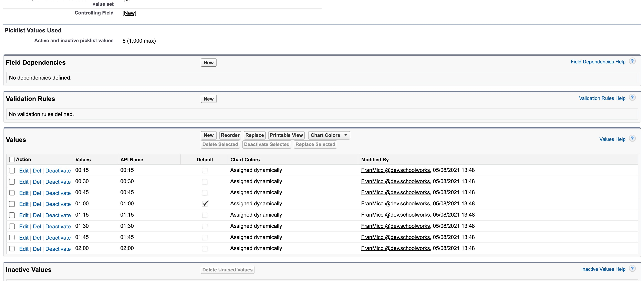
Task: Deactivate the 01:45 picklist value
Action: (58, 238)
